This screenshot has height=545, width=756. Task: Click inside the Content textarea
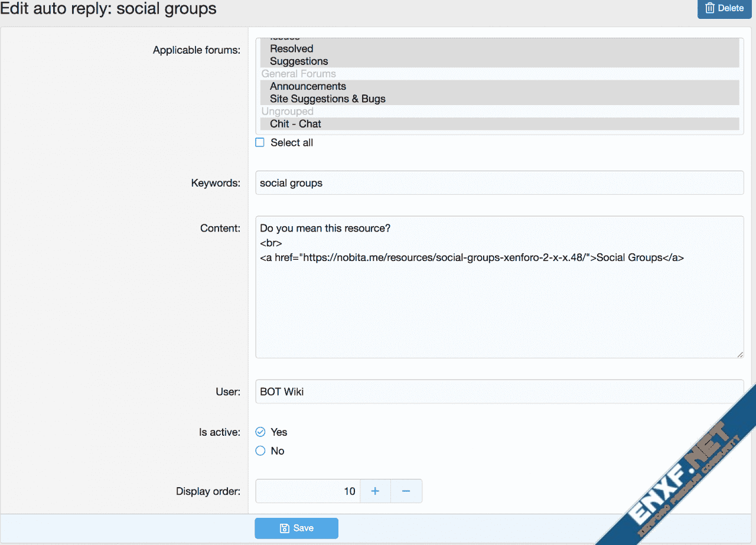[x=499, y=307]
